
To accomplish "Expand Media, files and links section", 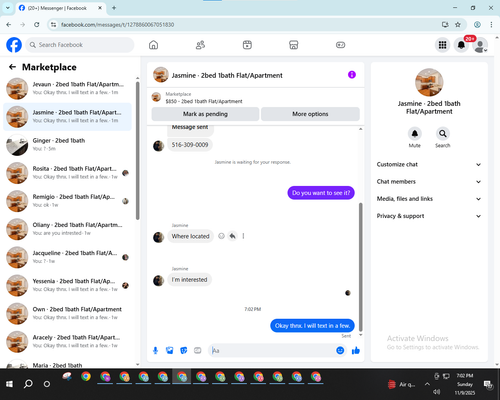I will pos(429,199).
